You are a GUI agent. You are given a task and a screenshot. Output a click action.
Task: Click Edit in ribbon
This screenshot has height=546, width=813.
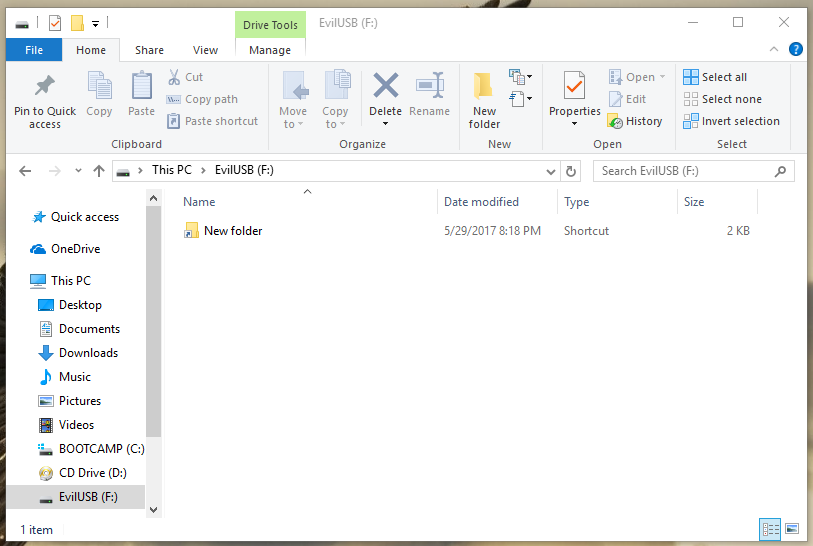pyautogui.click(x=627, y=99)
